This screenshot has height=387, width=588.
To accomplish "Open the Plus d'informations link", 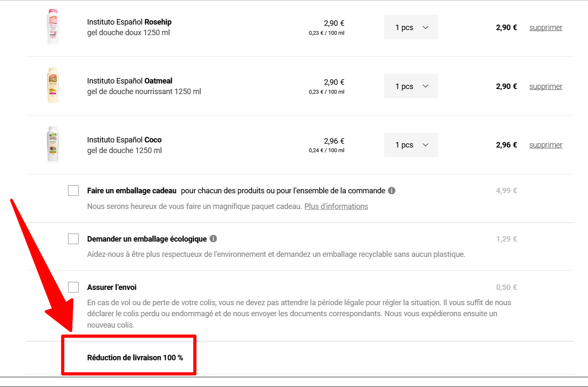I will pos(336,206).
